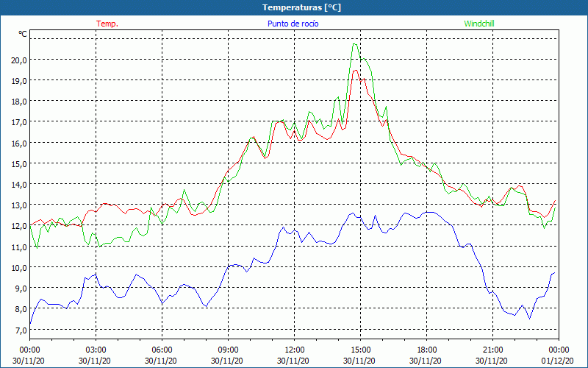
Task: Click the 9,0 y-axis value
Action: point(21,289)
